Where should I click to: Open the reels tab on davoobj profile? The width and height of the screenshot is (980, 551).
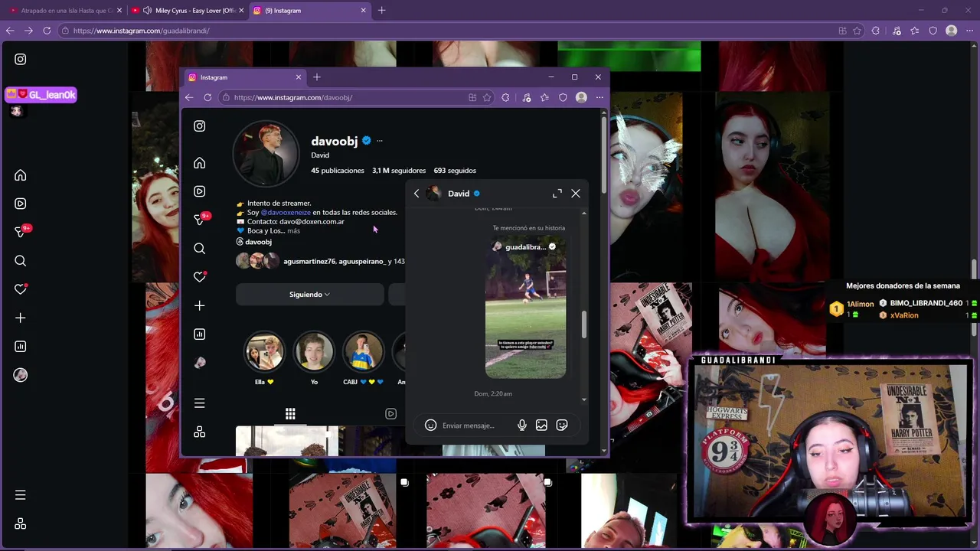[390, 414]
